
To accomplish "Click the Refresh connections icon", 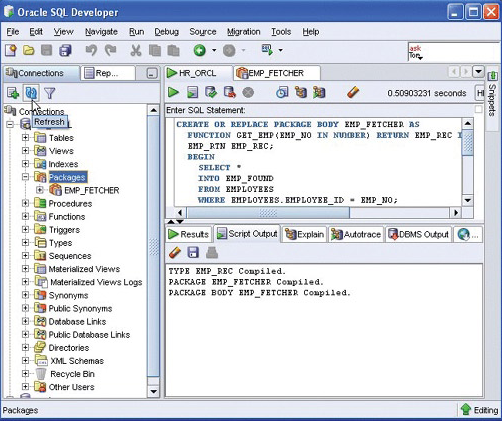I will pos(31,93).
